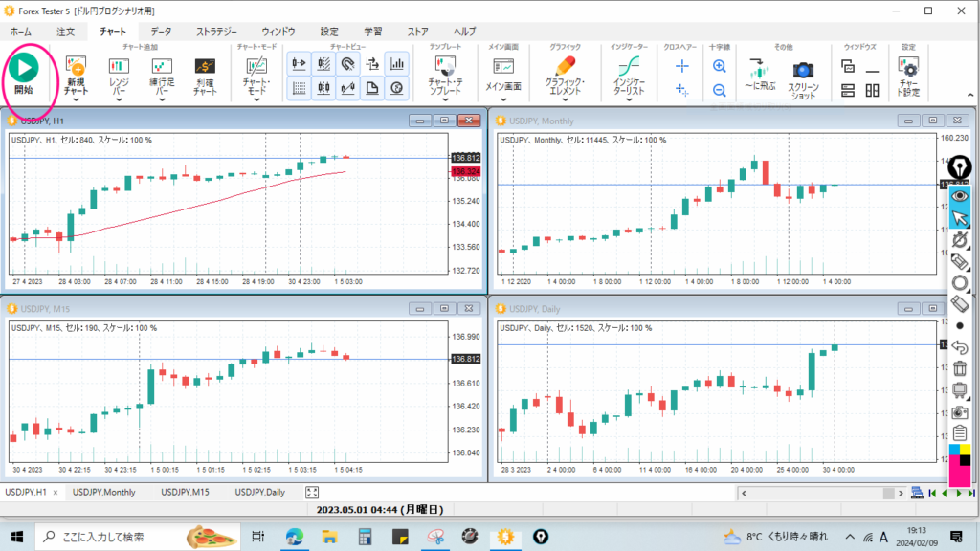Expand the インジケーターリスト dropdown arrow
The image size is (980, 551).
tap(629, 99)
